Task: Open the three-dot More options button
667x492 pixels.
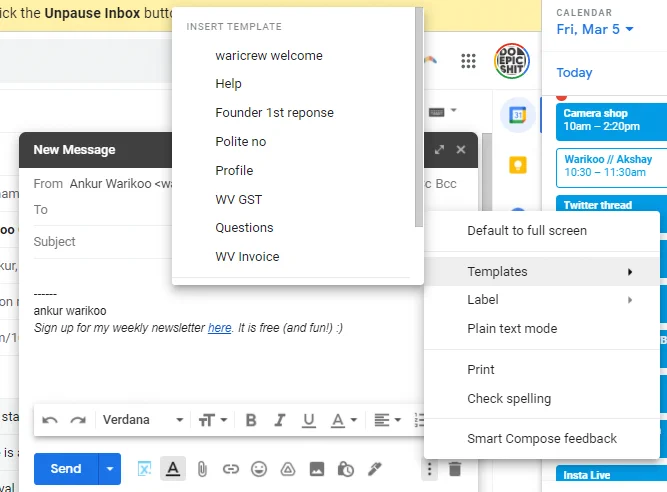Action: [429, 469]
